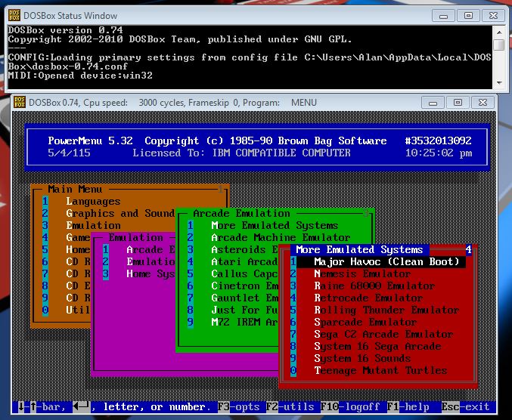Choose System 16 Sega Arcade
Screen dimensions: 512x420
(377, 346)
